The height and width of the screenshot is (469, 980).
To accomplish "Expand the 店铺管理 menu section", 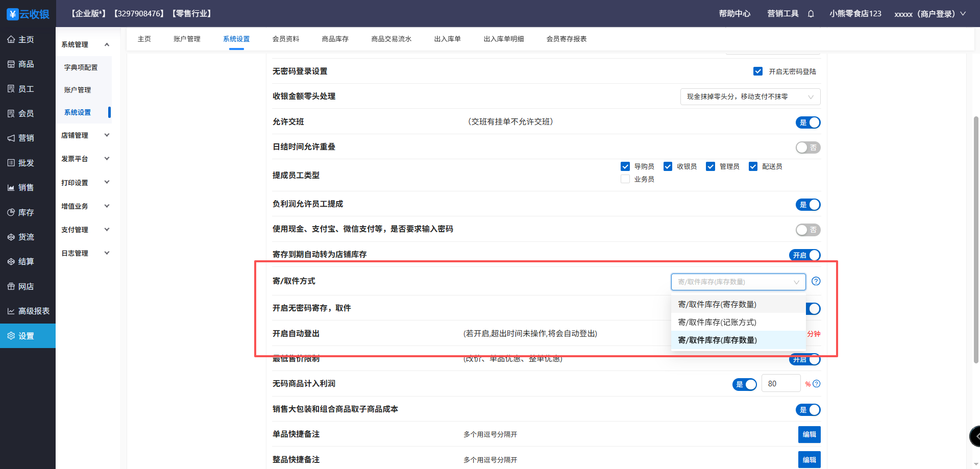I will [84, 135].
